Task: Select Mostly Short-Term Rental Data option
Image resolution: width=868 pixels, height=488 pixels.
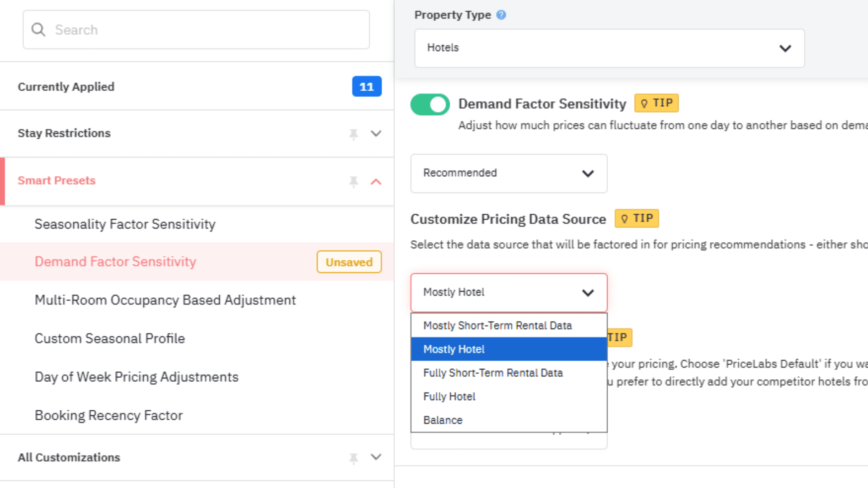Action: coord(498,325)
